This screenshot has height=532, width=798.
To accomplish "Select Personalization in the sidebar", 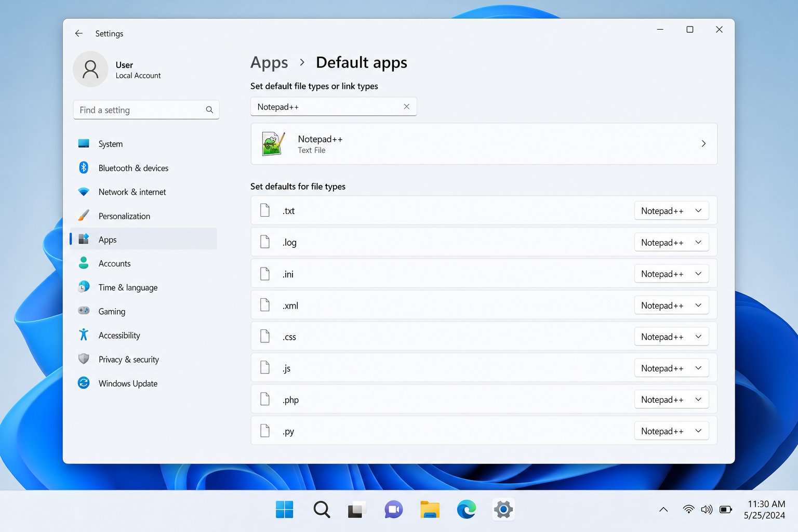I will click(x=143, y=216).
